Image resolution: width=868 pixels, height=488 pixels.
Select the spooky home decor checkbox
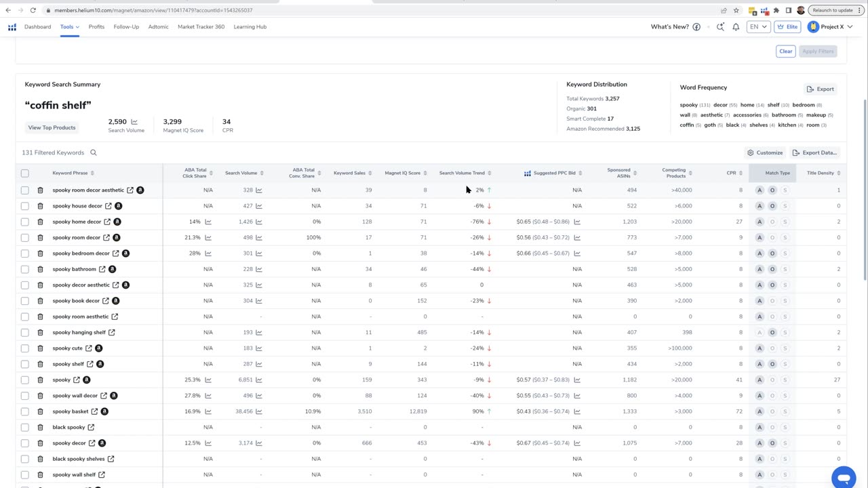25,222
